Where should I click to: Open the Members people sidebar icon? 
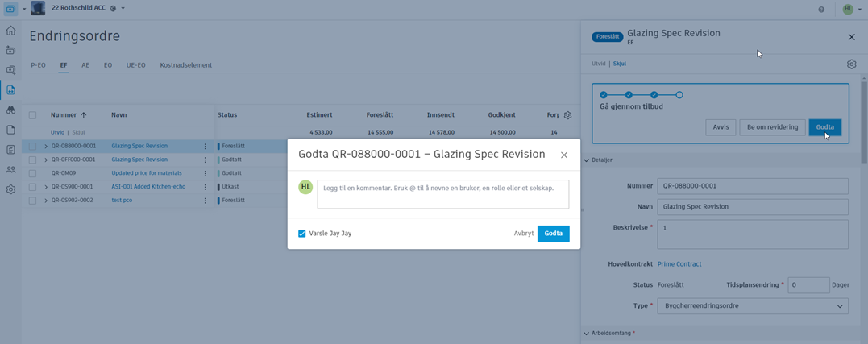pos(10,169)
